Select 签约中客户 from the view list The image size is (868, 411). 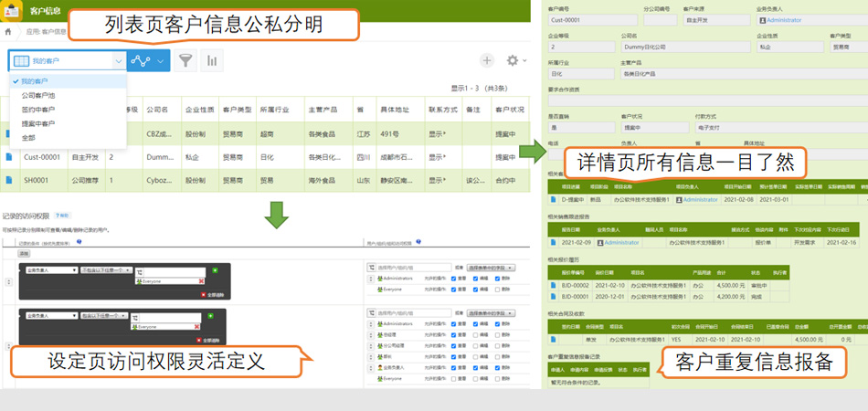38,109
